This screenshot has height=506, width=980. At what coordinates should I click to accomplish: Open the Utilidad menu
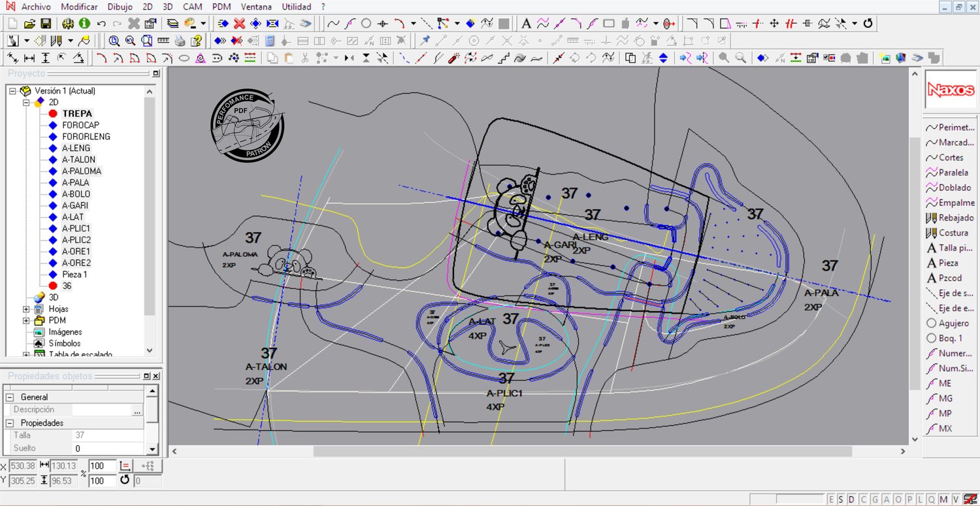point(297,7)
